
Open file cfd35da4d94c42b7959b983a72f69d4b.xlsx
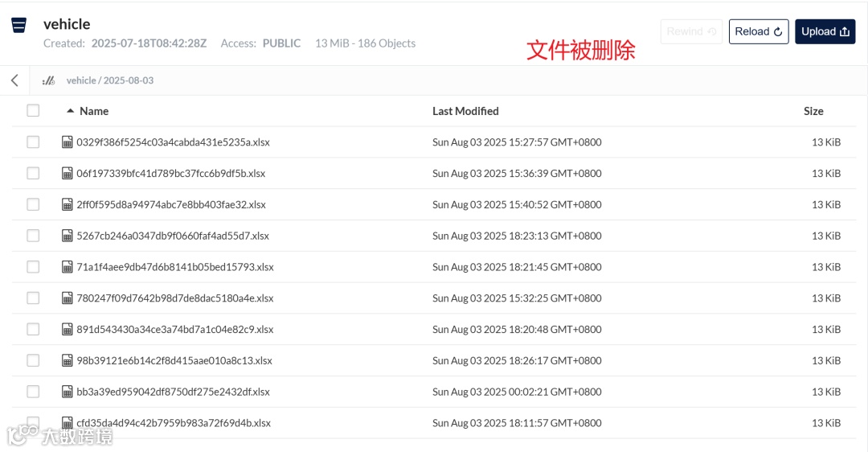coord(174,423)
